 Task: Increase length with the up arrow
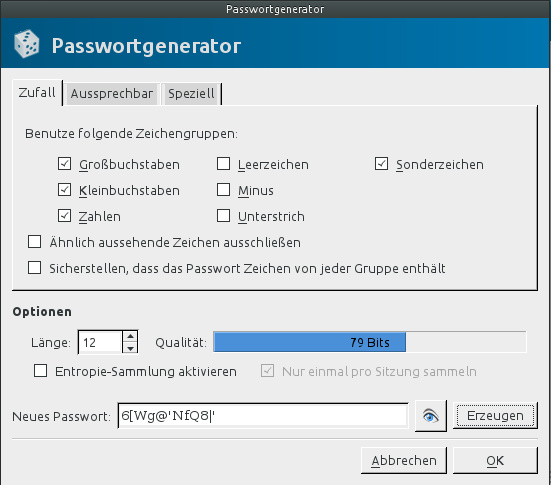tap(130, 336)
